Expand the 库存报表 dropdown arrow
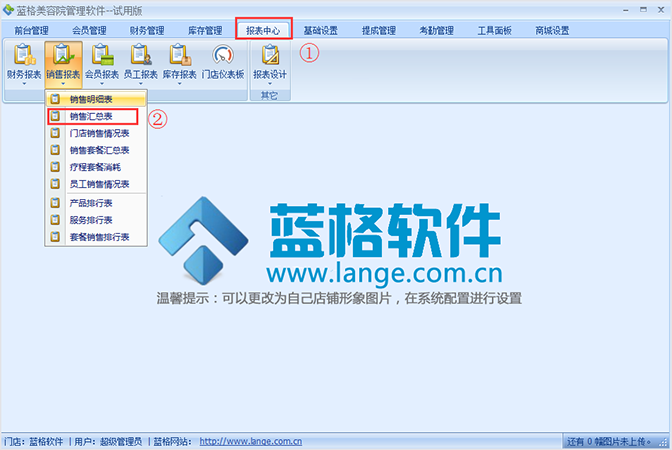The width and height of the screenshot is (672, 450). coord(180,84)
